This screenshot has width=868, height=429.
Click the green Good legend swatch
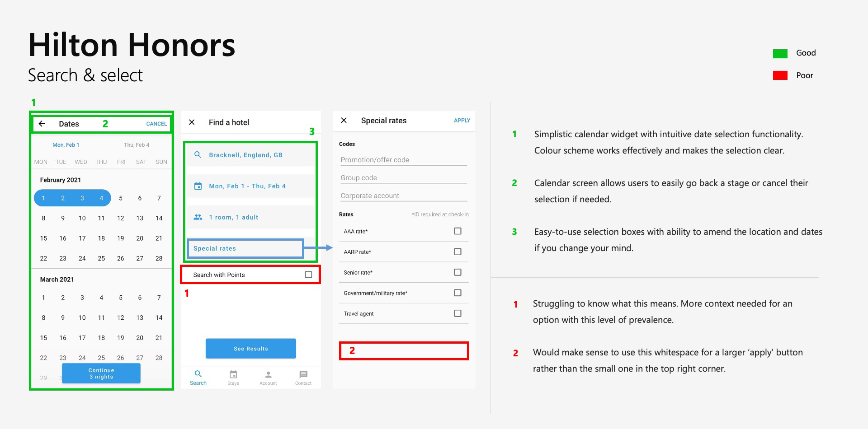[780, 53]
